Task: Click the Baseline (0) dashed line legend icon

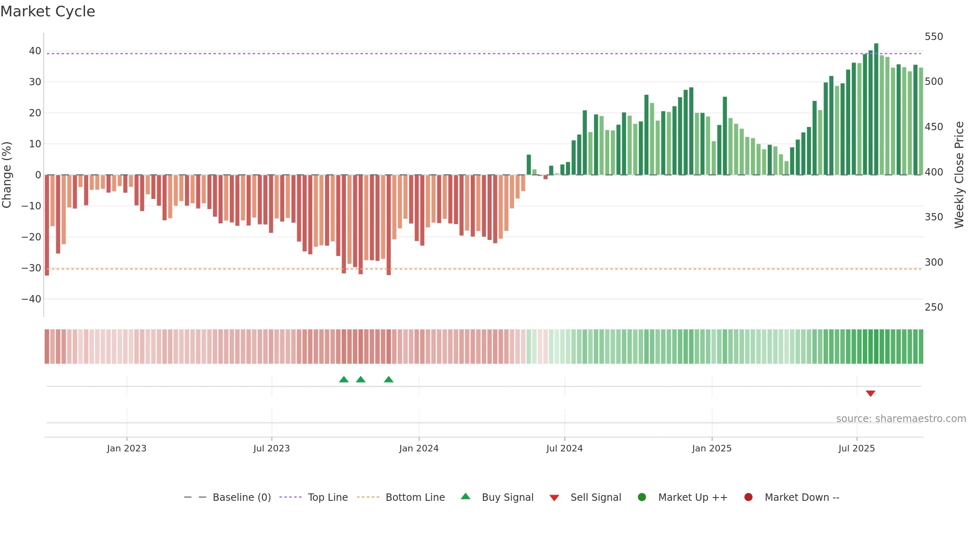Action: (195, 497)
